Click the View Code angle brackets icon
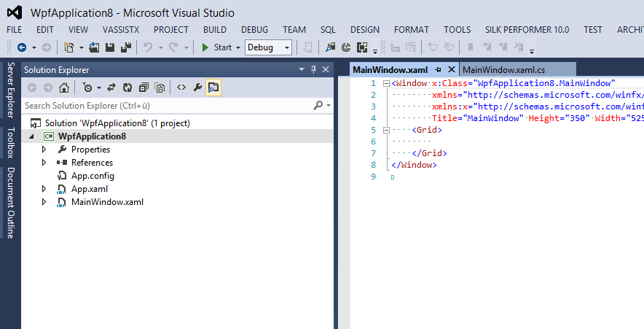This screenshot has width=644, height=329. [x=181, y=88]
